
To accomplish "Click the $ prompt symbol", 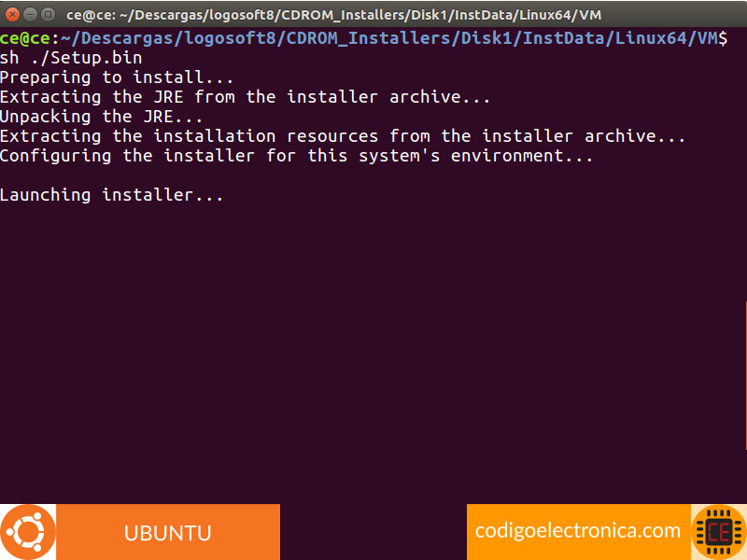I will tap(723, 38).
